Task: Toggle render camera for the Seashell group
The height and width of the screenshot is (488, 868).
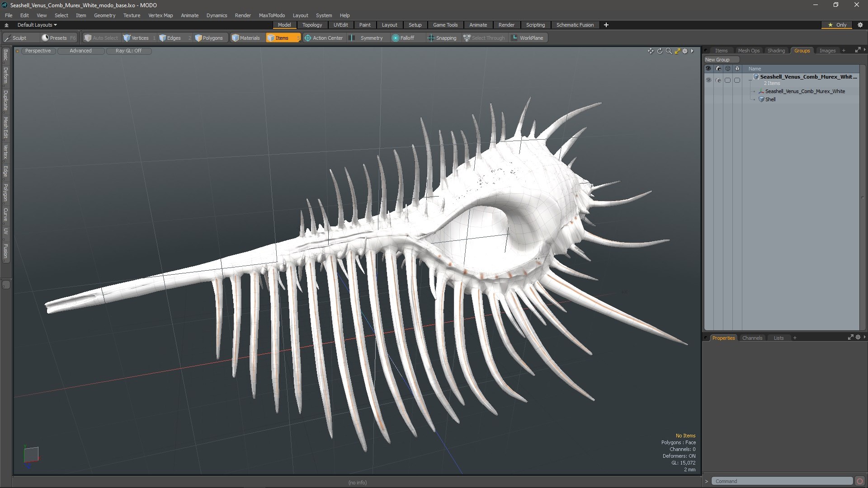Action: coord(718,80)
